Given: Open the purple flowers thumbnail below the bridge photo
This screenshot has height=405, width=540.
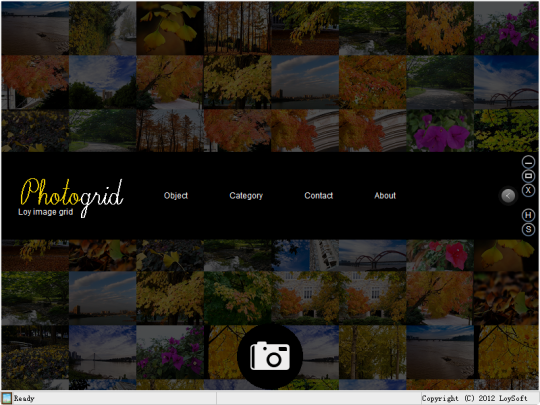Looking at the screenshot, I should [x=440, y=131].
